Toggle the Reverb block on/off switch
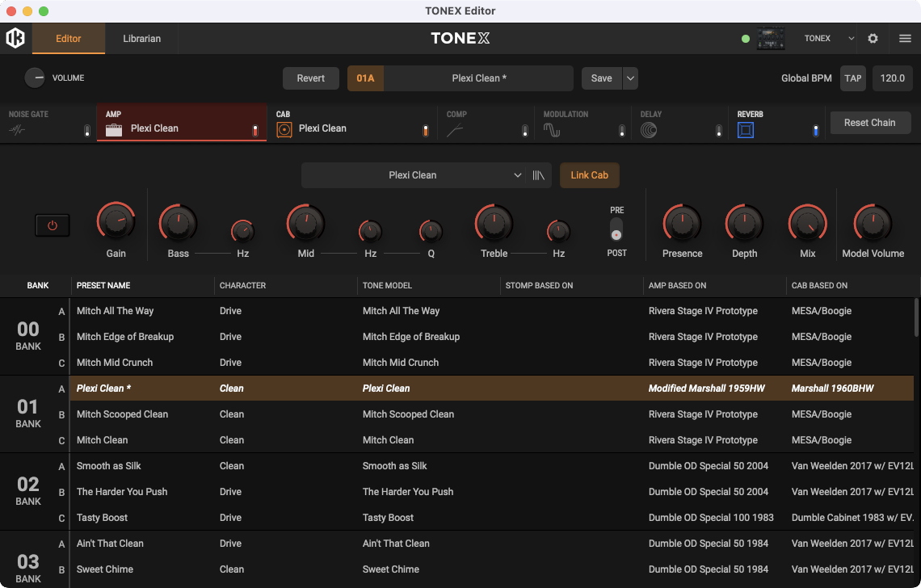921x588 pixels. click(x=815, y=131)
